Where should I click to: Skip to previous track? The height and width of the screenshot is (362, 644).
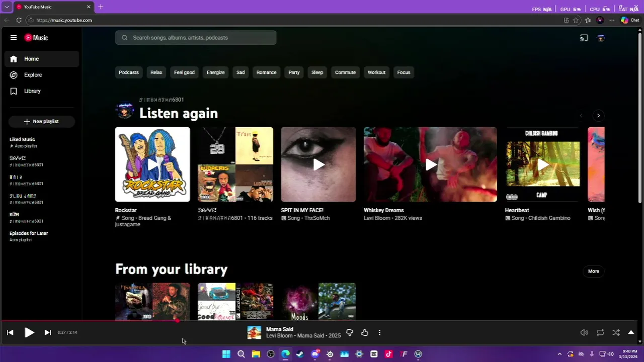[10, 332]
